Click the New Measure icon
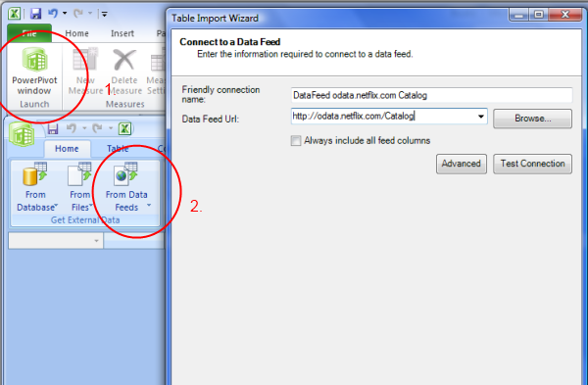This screenshot has width=588, height=385. tap(85, 60)
